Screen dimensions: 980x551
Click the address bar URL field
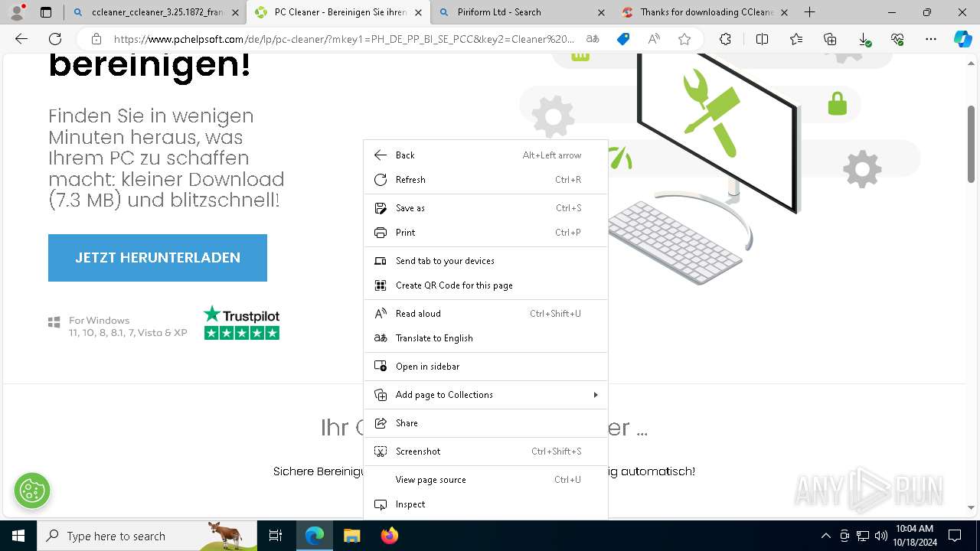(x=345, y=39)
